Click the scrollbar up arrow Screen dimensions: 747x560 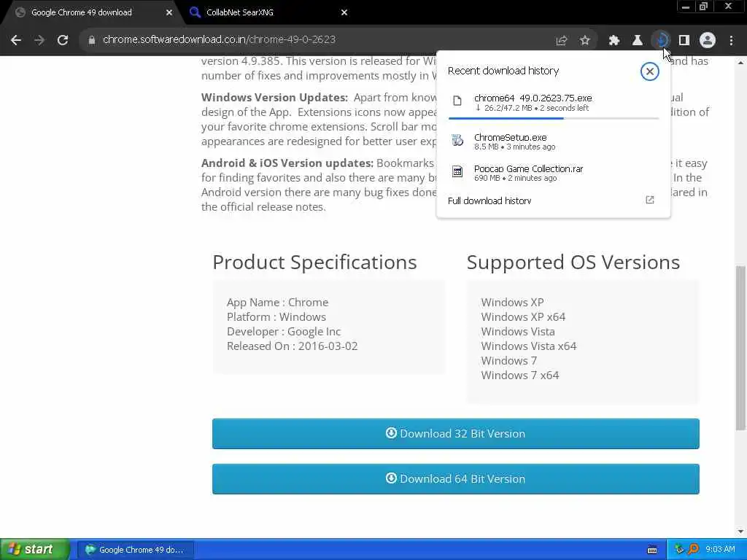coord(740,62)
